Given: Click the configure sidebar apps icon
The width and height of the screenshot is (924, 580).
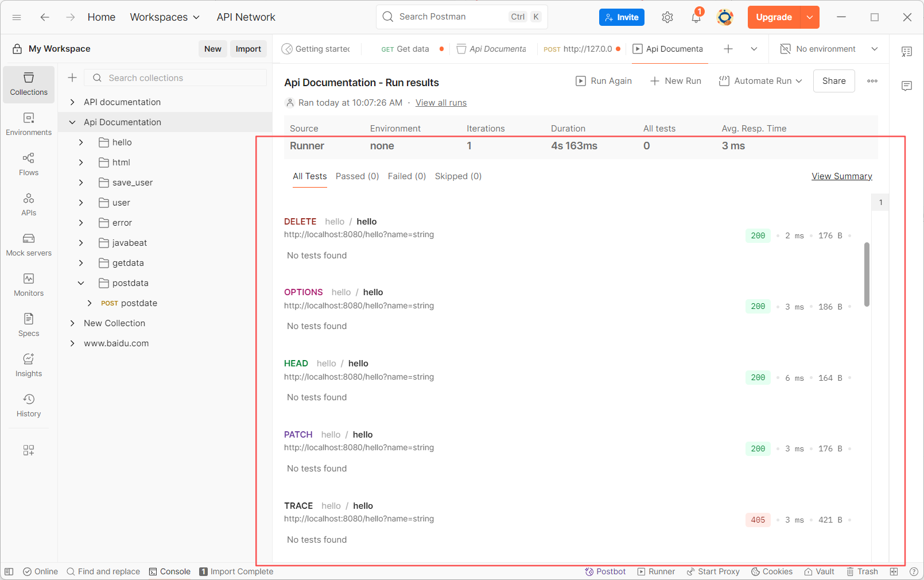Looking at the screenshot, I should pyautogui.click(x=29, y=450).
